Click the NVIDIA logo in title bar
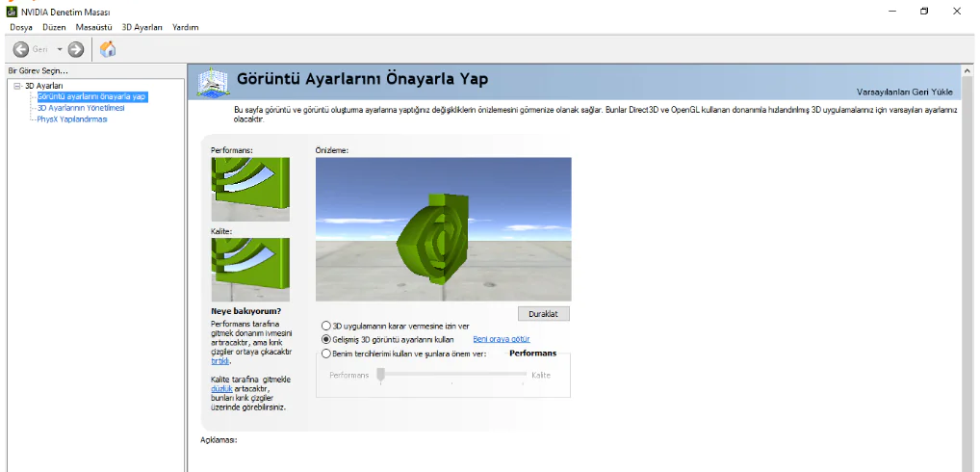Image resolution: width=980 pixels, height=472 pixels. pos(12,12)
